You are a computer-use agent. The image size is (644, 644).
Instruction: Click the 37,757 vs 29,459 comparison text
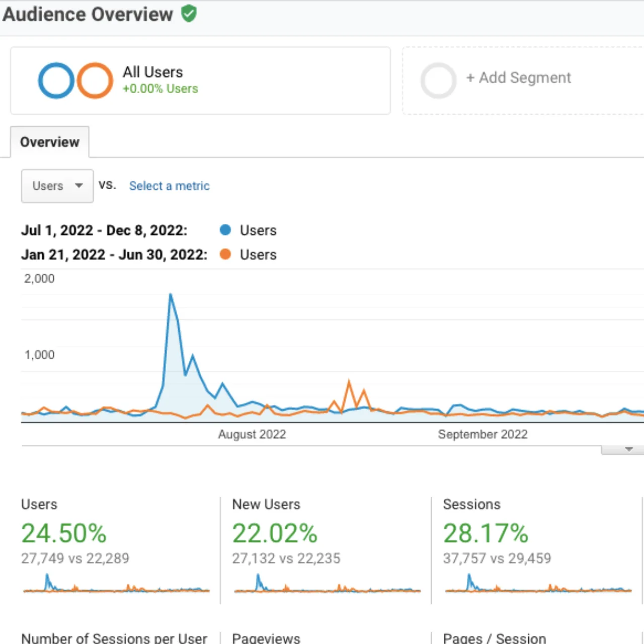point(497,558)
